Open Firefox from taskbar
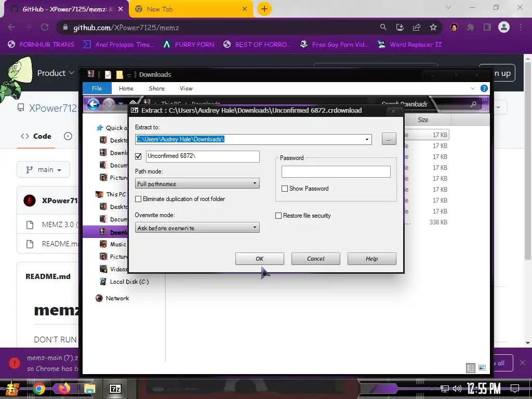The image size is (532, 399). pos(64,389)
